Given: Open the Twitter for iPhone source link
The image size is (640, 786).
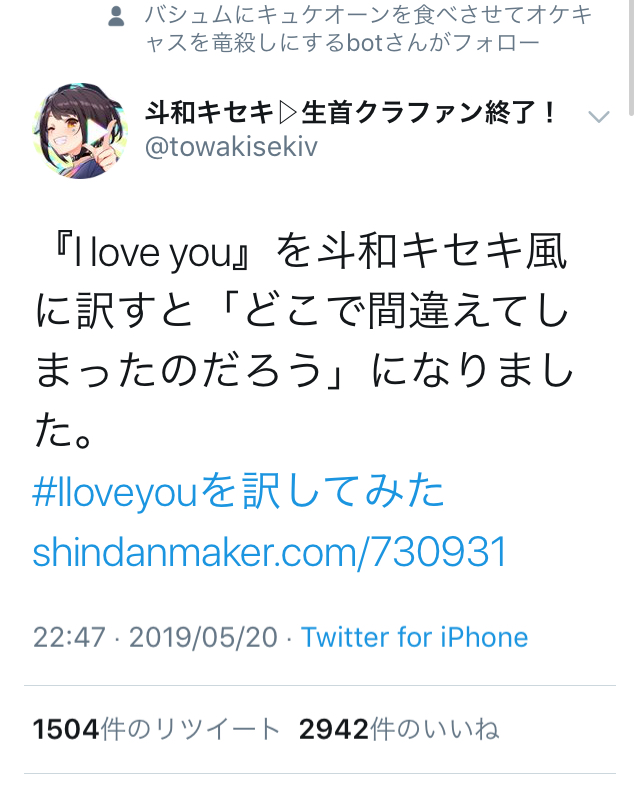Looking at the screenshot, I should [414, 637].
